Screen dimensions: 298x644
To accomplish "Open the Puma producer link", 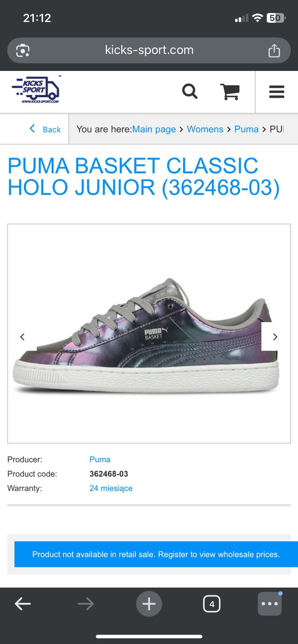I will pos(100,459).
